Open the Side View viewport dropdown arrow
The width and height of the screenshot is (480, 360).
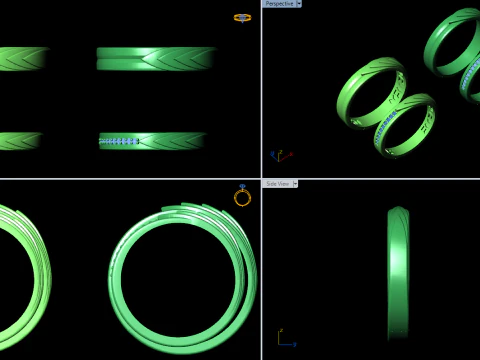pos(295,184)
